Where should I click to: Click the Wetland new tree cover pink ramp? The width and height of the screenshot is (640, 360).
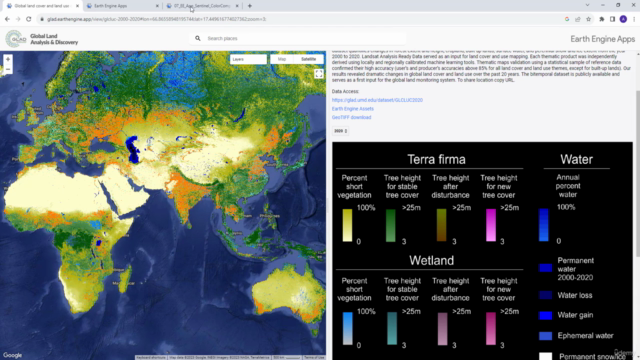coord(491,329)
